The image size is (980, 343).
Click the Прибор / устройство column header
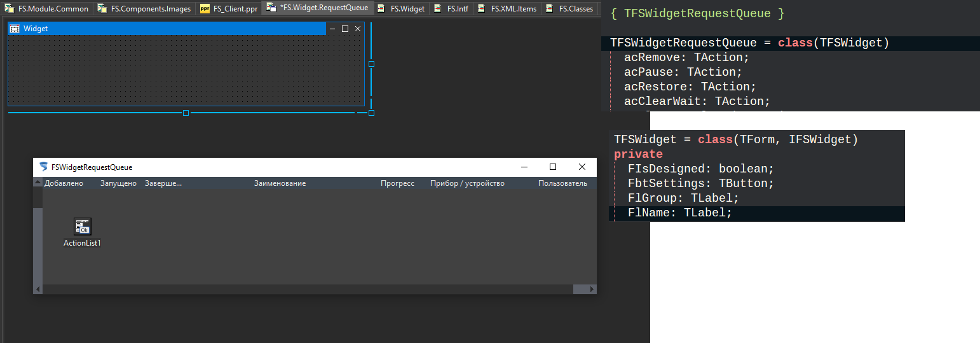(x=467, y=183)
